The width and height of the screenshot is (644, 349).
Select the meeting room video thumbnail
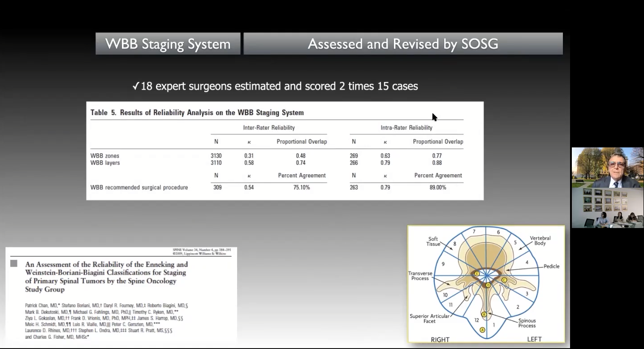[x=607, y=208]
